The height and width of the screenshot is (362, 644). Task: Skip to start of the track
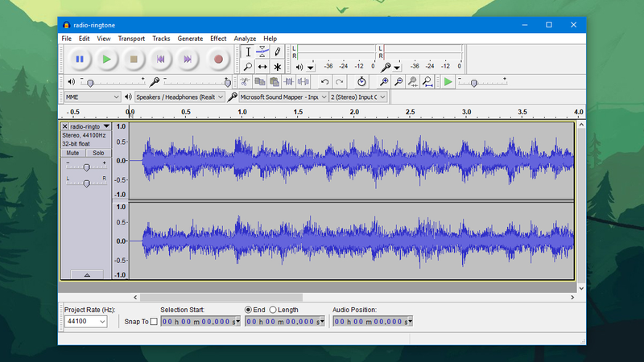(160, 59)
